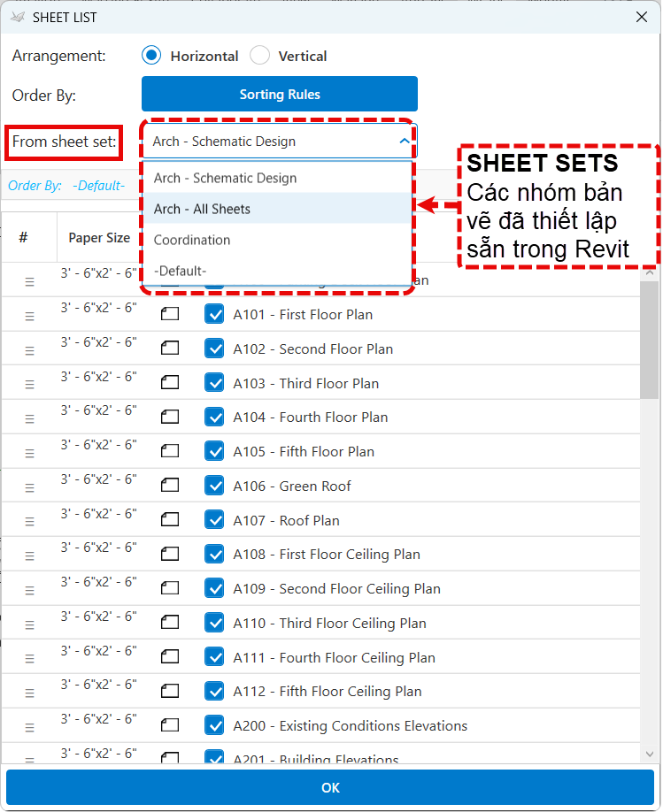Uncheck A200 - Existing Conditions Elevations
This screenshot has width=663, height=812.
[214, 726]
